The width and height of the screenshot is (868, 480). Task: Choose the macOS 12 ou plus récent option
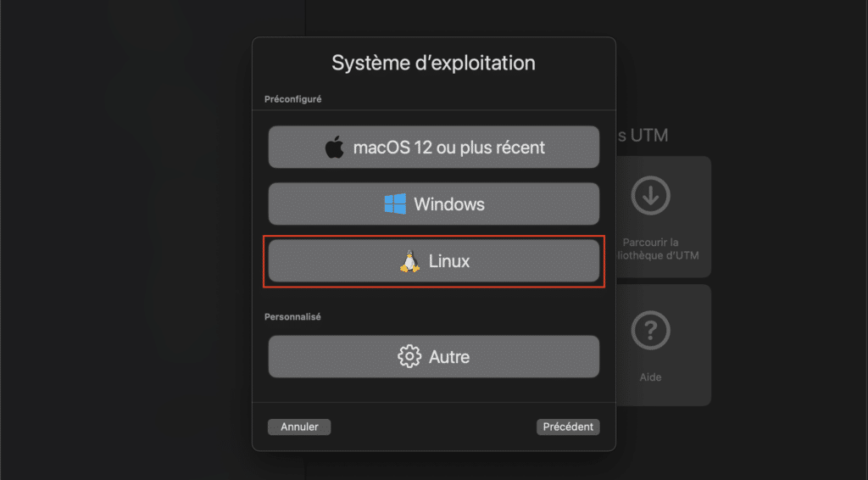[433, 148]
